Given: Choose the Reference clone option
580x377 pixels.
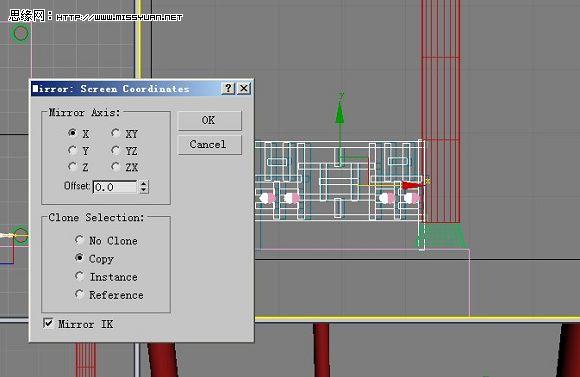Looking at the screenshot, I should (x=80, y=294).
